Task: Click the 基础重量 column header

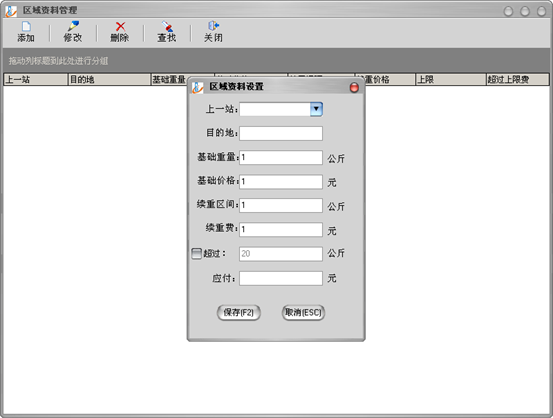Action: (x=169, y=79)
